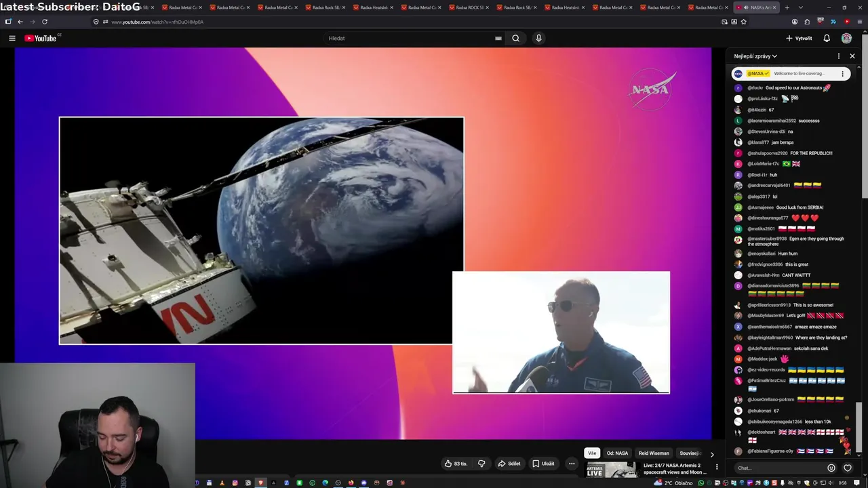The height and width of the screenshot is (488, 868).
Task: Select the Reid Wiseman filter chip
Action: tap(654, 453)
